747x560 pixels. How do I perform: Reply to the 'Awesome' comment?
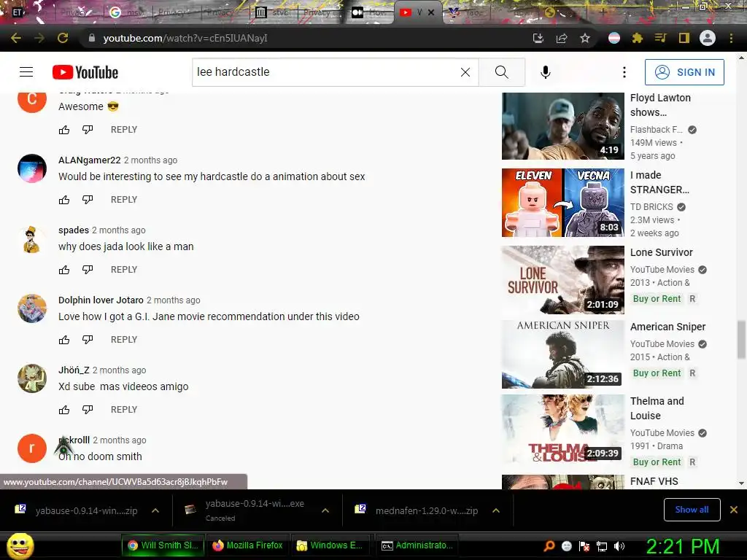click(124, 130)
